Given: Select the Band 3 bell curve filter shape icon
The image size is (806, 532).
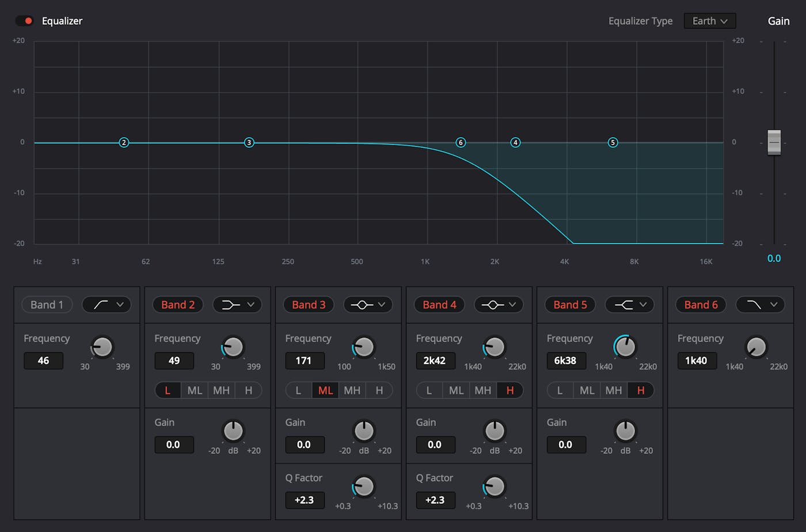Looking at the screenshot, I should [x=363, y=305].
